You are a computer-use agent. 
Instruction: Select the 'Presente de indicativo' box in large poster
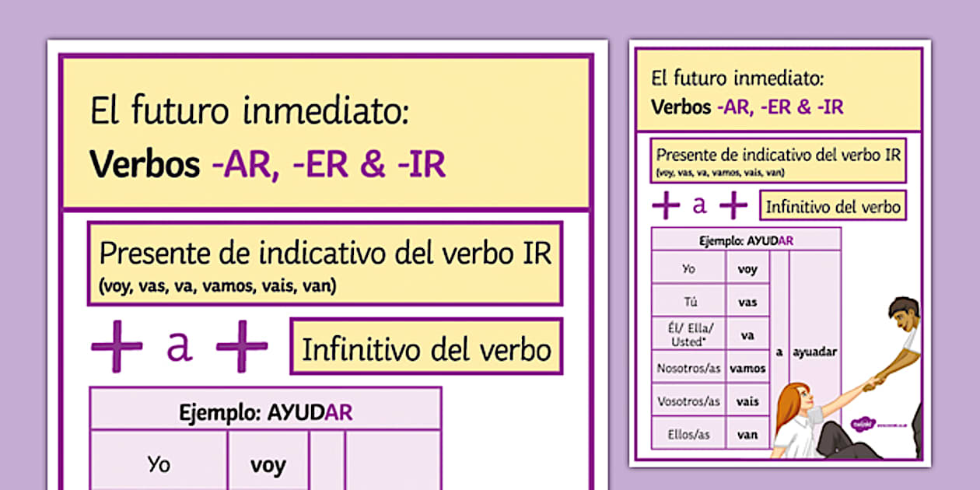pos(325,263)
